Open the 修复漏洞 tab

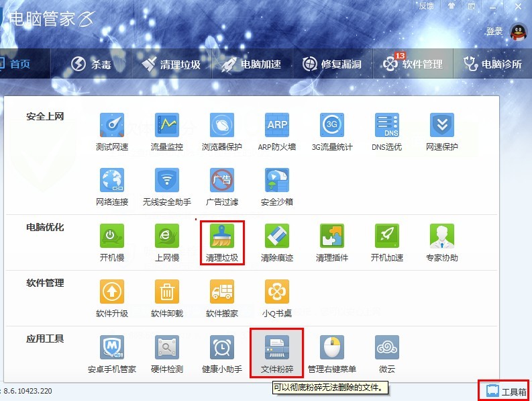pos(332,64)
